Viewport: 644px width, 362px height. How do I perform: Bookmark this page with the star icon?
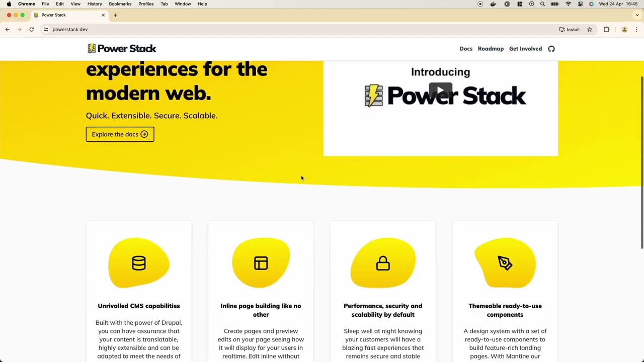[x=590, y=30]
